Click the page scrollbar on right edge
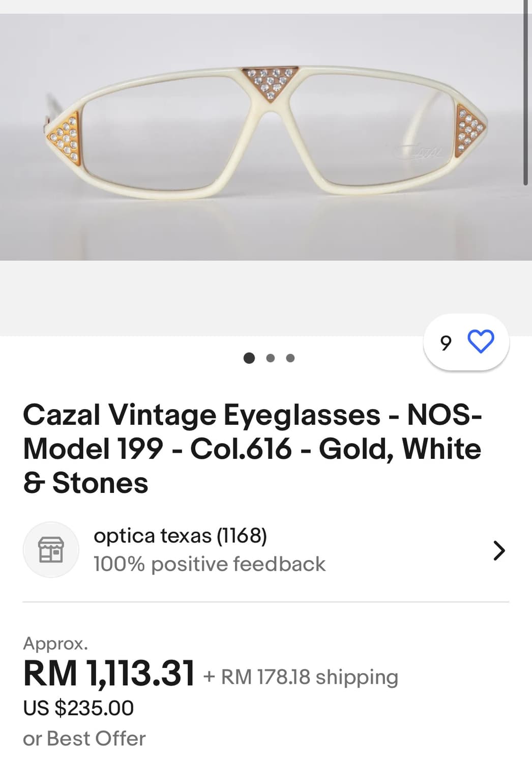The image size is (532, 763). tap(526, 92)
